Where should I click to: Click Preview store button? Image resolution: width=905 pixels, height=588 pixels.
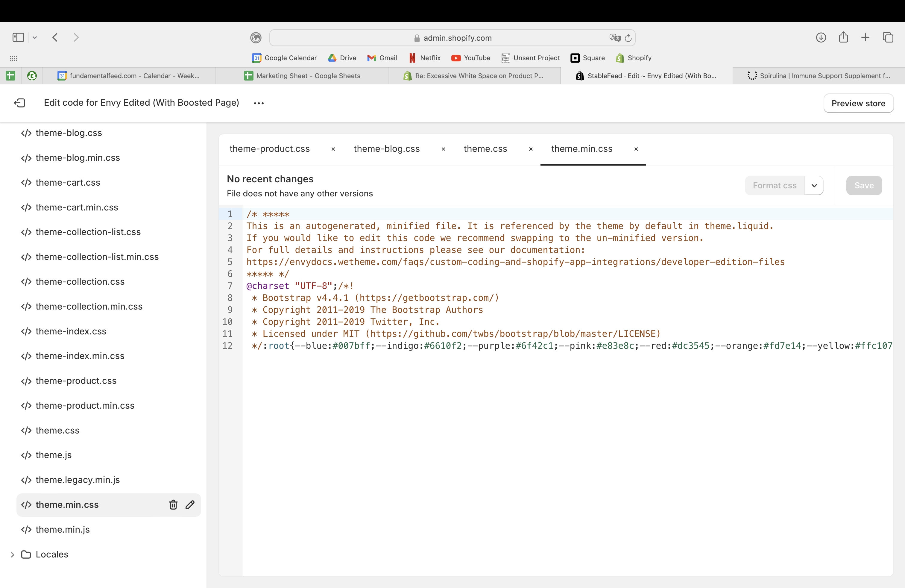click(858, 103)
